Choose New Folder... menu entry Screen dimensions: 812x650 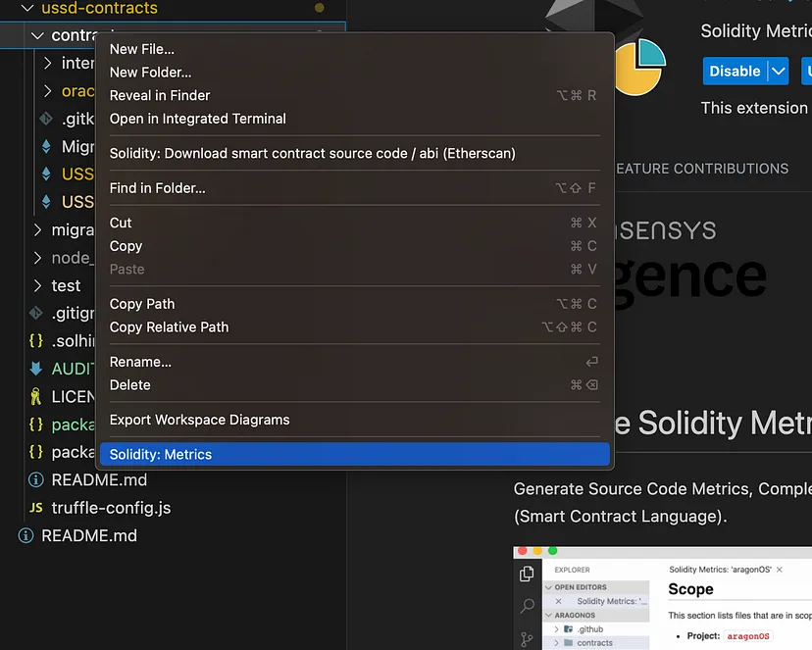click(x=355, y=73)
